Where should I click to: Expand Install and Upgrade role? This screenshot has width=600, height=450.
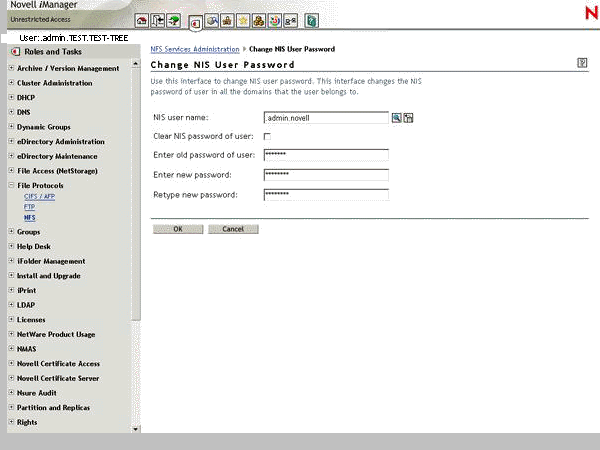pos(11,276)
